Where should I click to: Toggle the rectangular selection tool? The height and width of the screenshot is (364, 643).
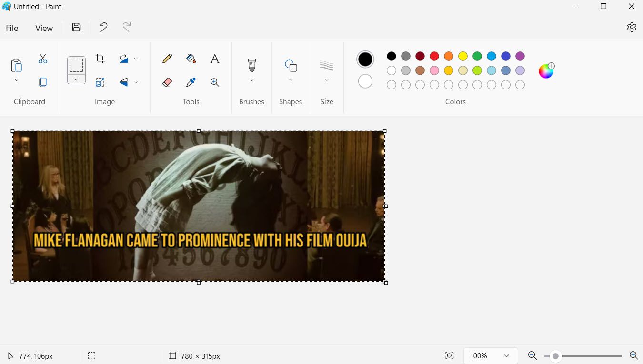tap(76, 65)
